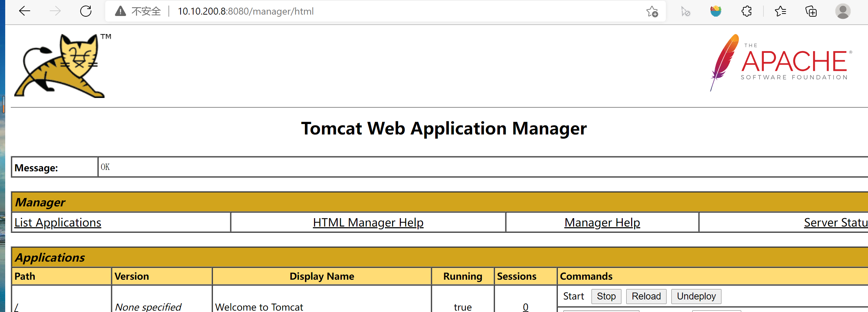Click the Running column header
This screenshot has width=868, height=312.
pos(463,276)
